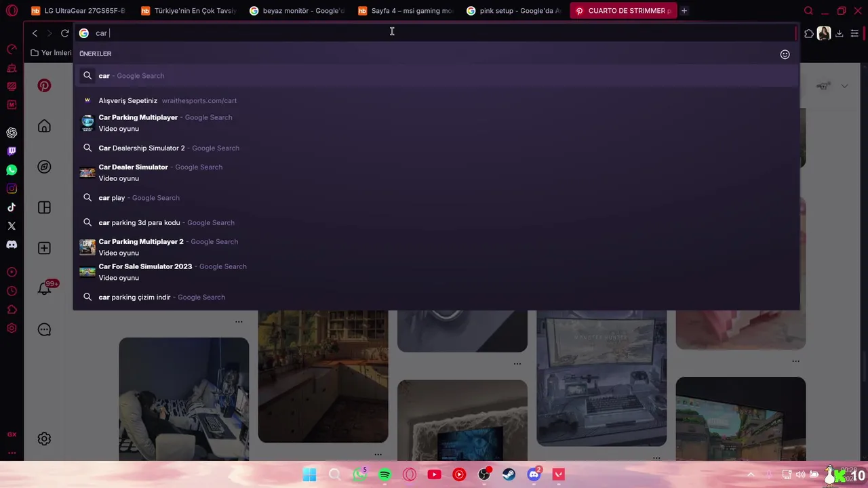Open browser downloads icon
868x488 pixels.
click(839, 33)
